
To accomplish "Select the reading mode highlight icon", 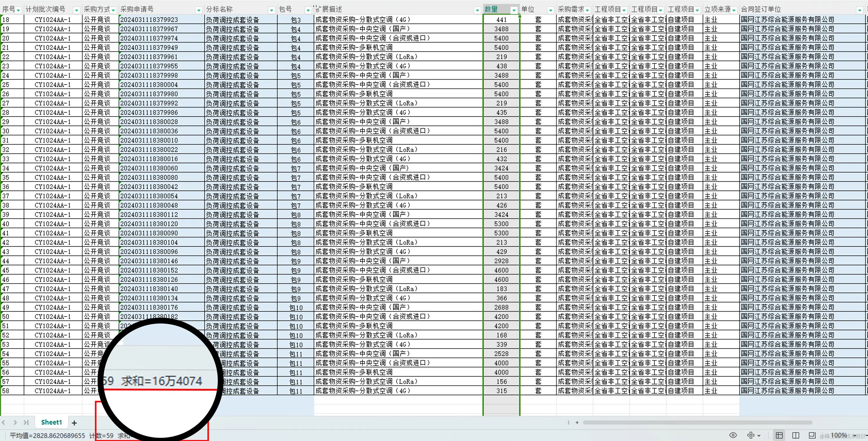I will (x=751, y=435).
